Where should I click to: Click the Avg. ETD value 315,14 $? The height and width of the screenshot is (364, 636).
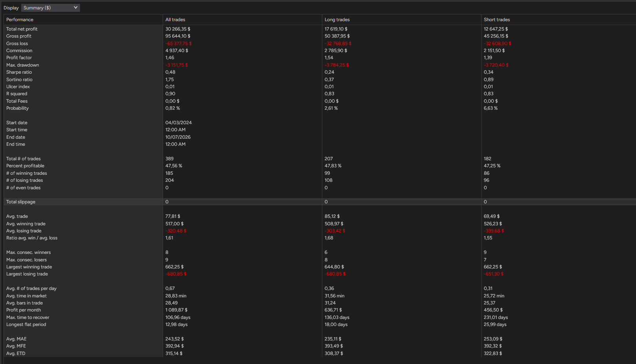tap(174, 353)
